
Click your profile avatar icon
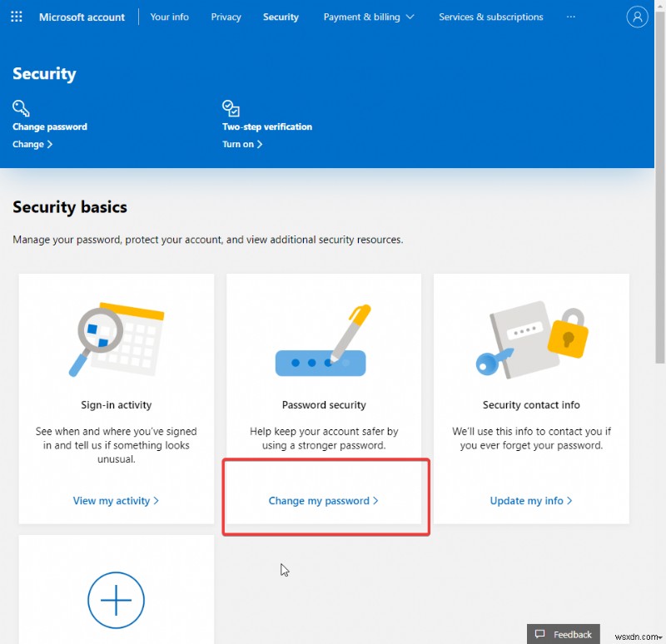click(637, 16)
